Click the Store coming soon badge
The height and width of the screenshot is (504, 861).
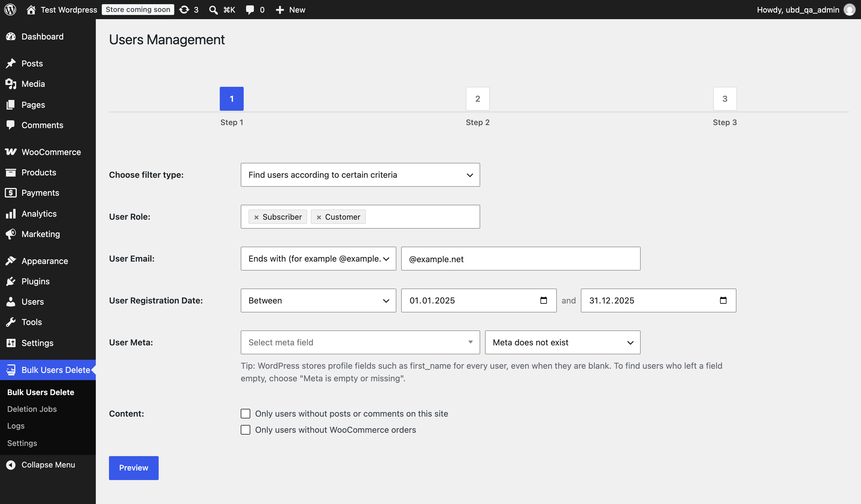tap(138, 10)
